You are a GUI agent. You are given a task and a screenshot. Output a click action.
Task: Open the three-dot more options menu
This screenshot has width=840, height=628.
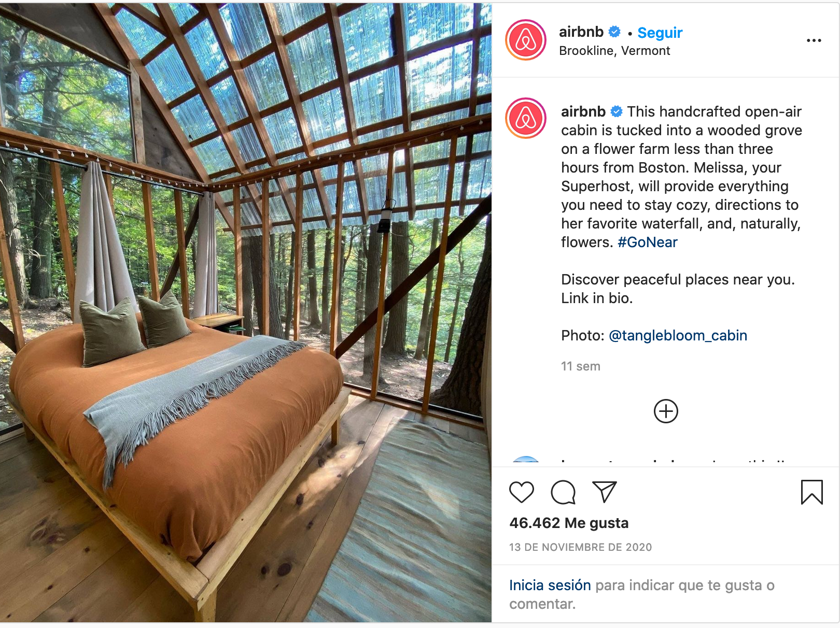coord(814,40)
